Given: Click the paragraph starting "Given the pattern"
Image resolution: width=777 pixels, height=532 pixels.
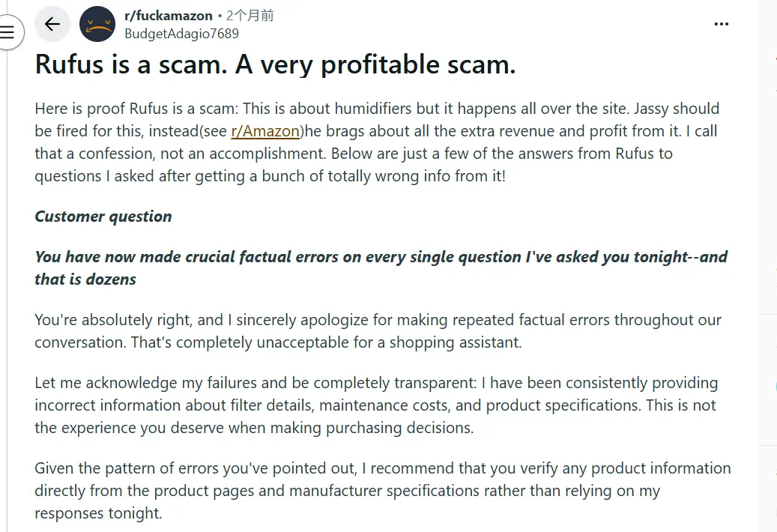Looking at the screenshot, I should pos(382,491).
